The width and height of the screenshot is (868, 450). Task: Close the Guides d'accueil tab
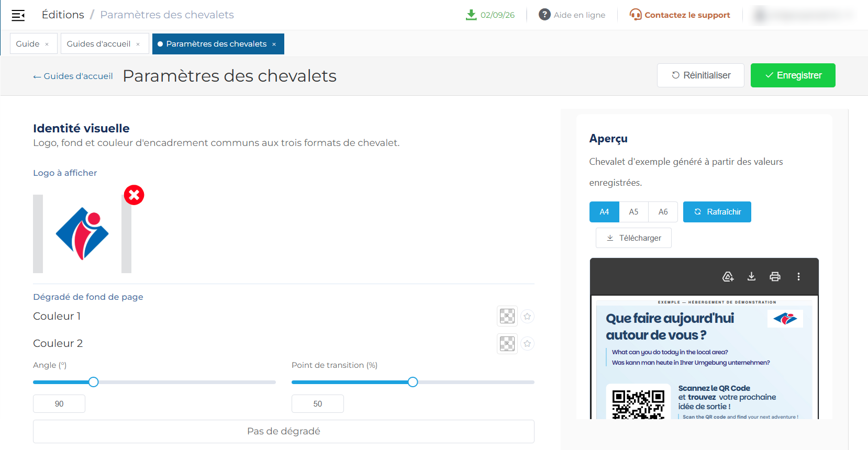[x=138, y=44]
